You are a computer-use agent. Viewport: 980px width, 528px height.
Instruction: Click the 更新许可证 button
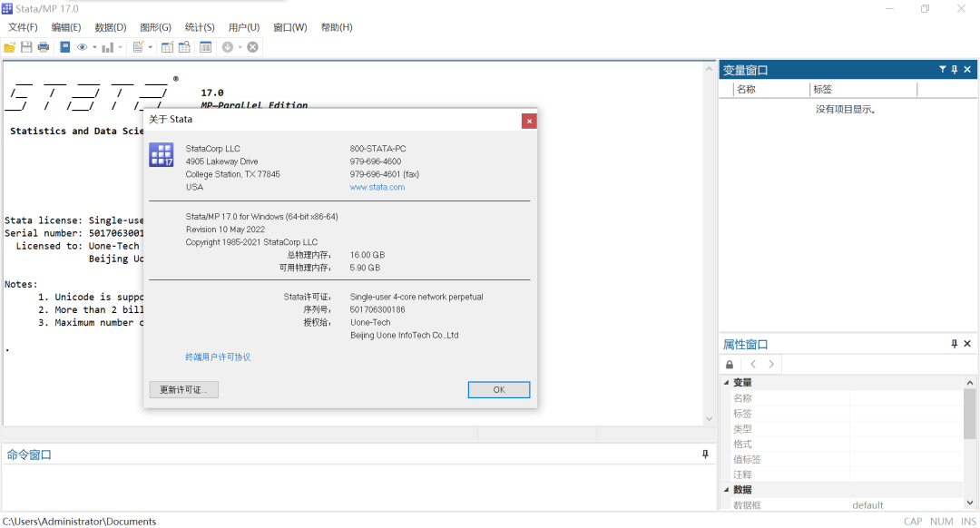coord(183,389)
